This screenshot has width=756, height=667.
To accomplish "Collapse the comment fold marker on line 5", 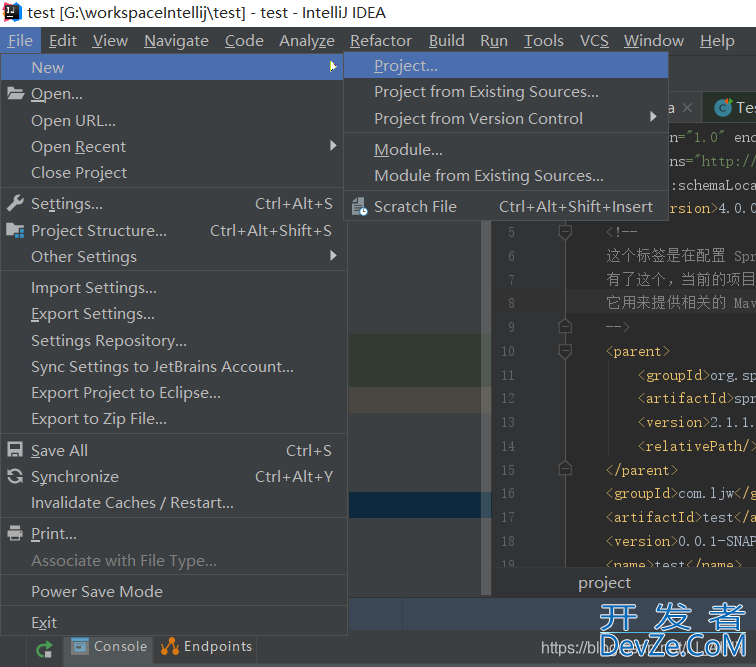I will [x=564, y=232].
